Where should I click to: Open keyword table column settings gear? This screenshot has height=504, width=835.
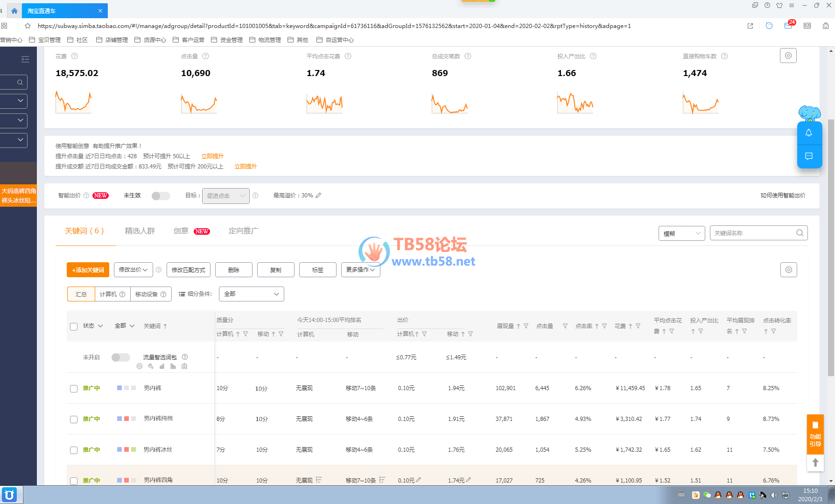(x=788, y=269)
